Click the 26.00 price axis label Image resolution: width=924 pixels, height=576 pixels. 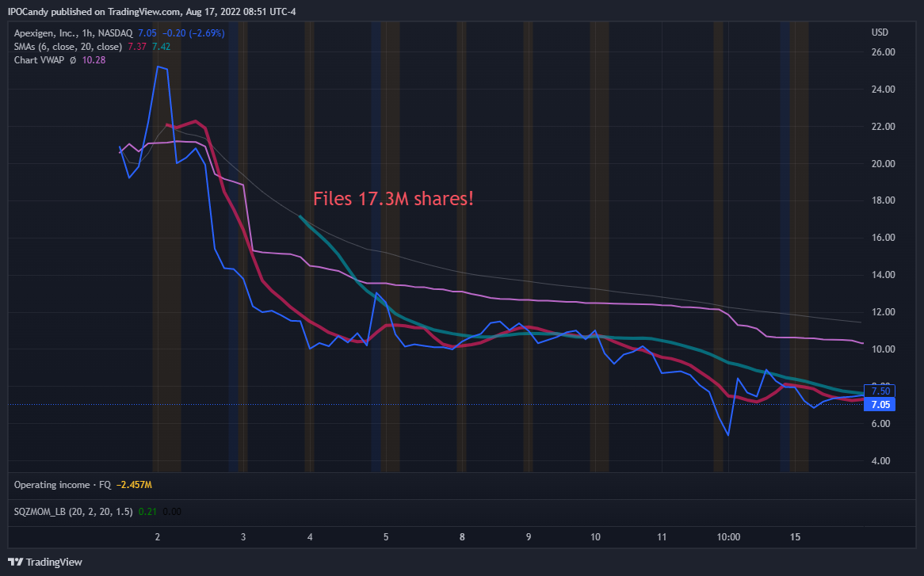tap(884, 51)
